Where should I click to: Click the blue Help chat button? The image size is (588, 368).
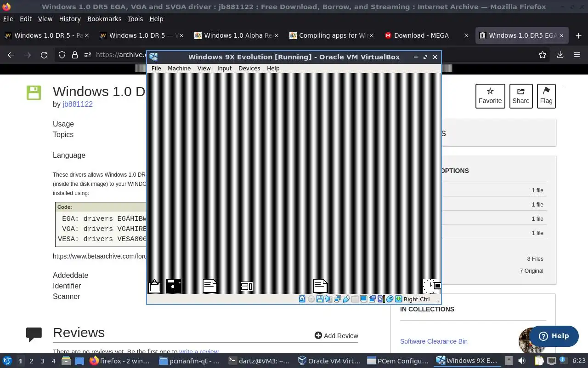tap(554, 336)
